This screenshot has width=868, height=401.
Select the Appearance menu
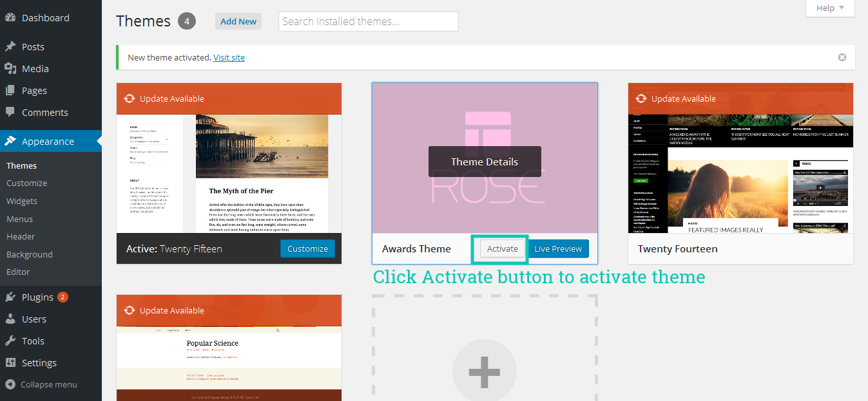(x=48, y=141)
